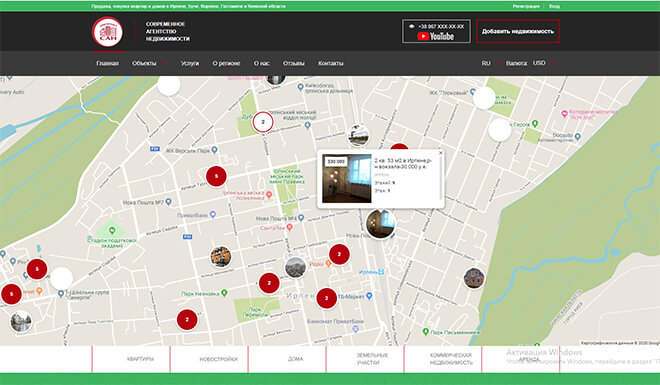660x385 pixels.
Task: Click cluster 5 near ЖК Версаль Парк
Action: coord(216,176)
